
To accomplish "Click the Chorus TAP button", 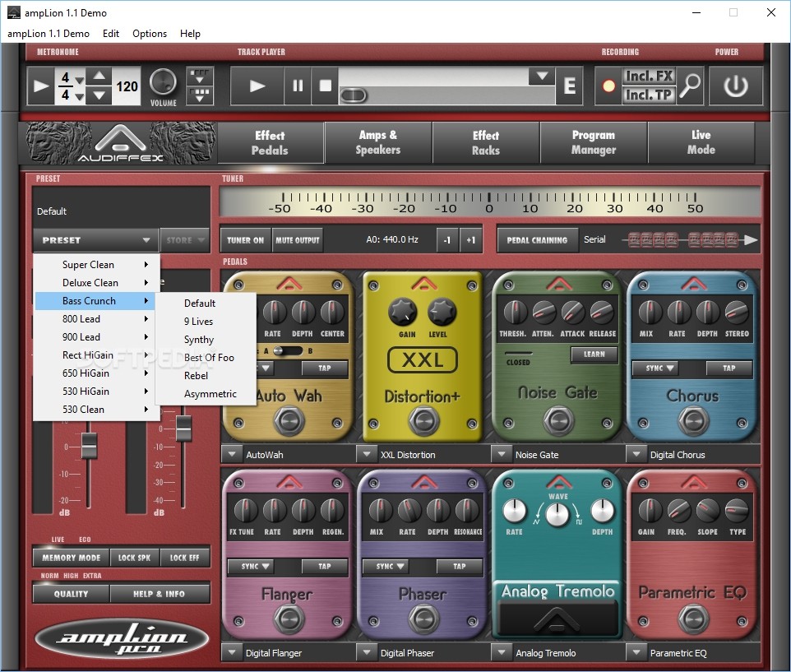I will tap(729, 368).
